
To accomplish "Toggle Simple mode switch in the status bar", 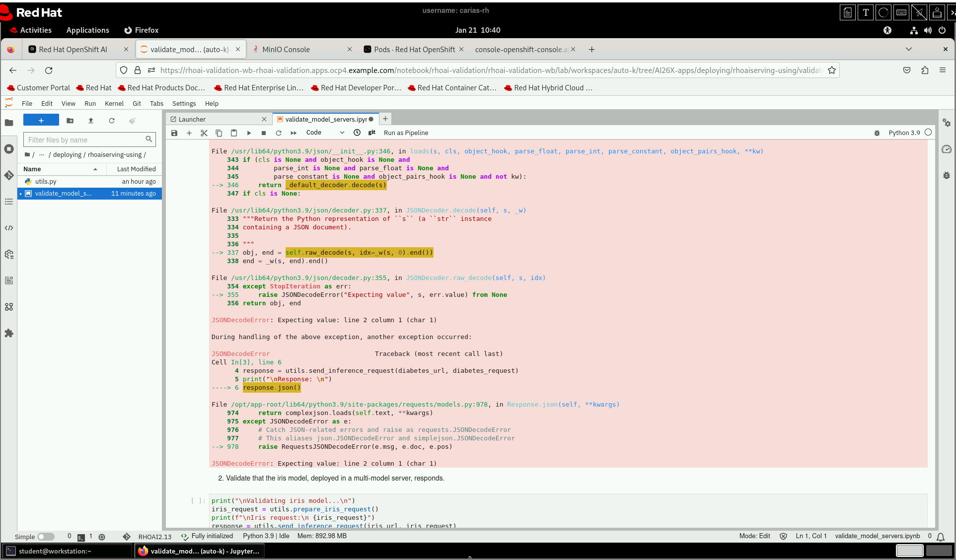I will [x=46, y=537].
